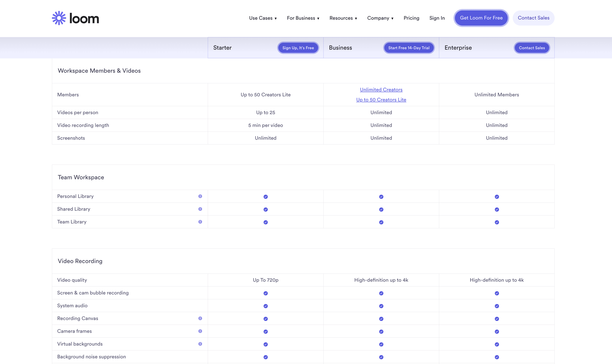Open the Unlimited Creators link
Image resolution: width=612 pixels, height=364 pixels.
381,89
